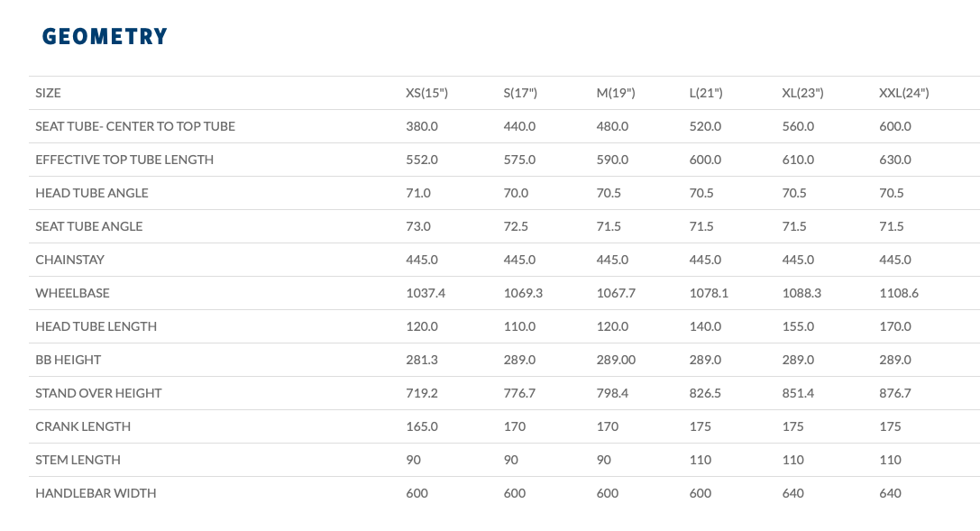Click the GEOMETRY heading
980x531 pixels.
click(105, 36)
